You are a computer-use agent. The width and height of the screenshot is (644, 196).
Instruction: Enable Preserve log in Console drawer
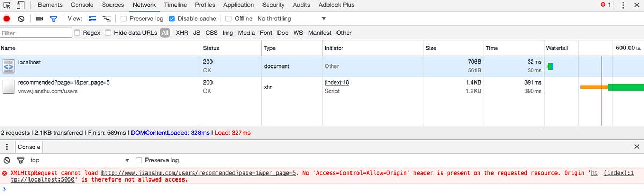tap(140, 160)
